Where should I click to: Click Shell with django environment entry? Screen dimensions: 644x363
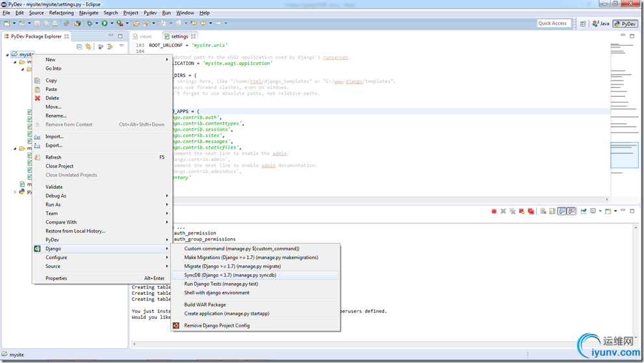pyautogui.click(x=255, y=293)
